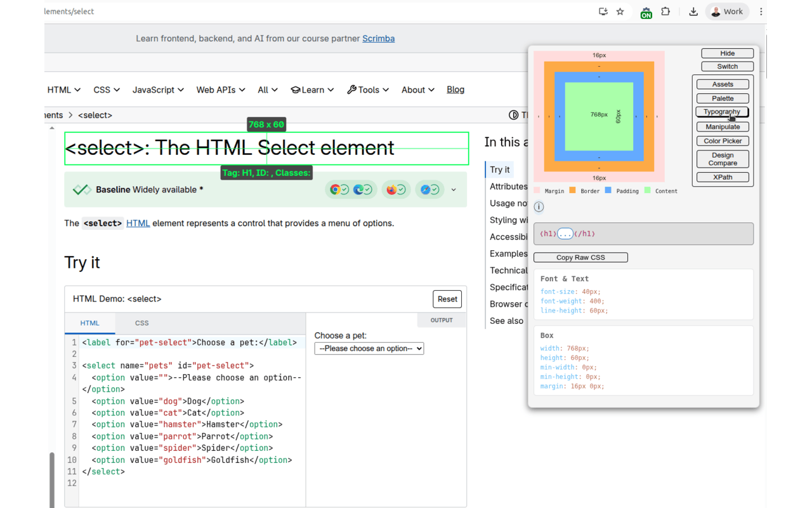Bookmark the page with the star icon
812x508 pixels.
coord(620,11)
